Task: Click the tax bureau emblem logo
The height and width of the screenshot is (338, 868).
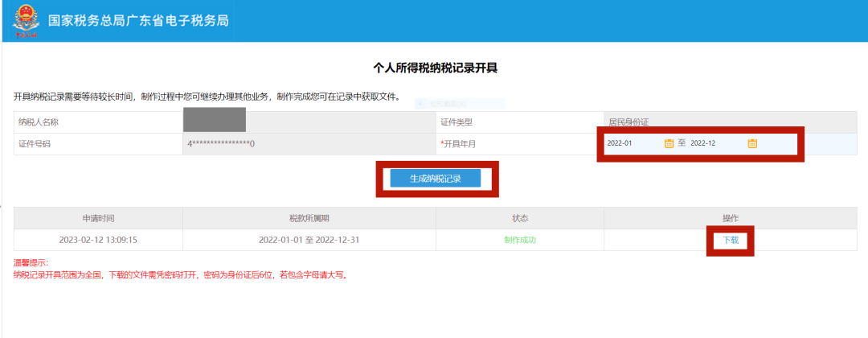Action: pos(26,21)
